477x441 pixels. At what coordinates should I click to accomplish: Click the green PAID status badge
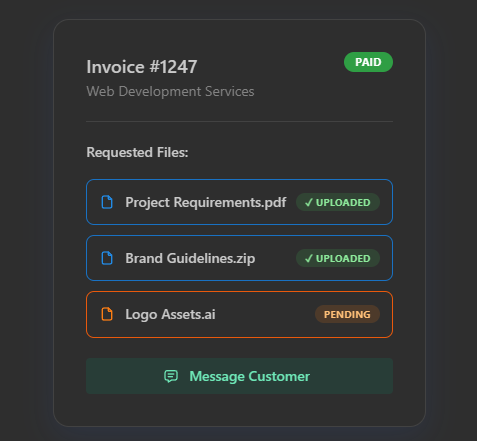coord(368,62)
